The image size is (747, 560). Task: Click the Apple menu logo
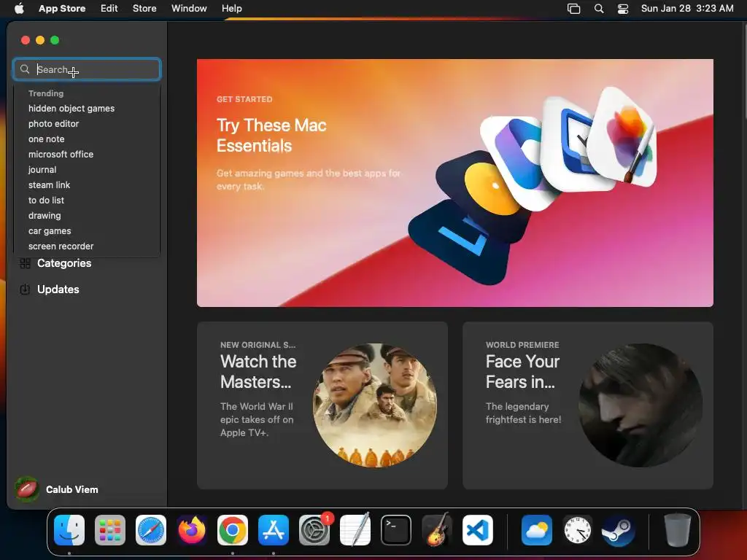point(19,8)
